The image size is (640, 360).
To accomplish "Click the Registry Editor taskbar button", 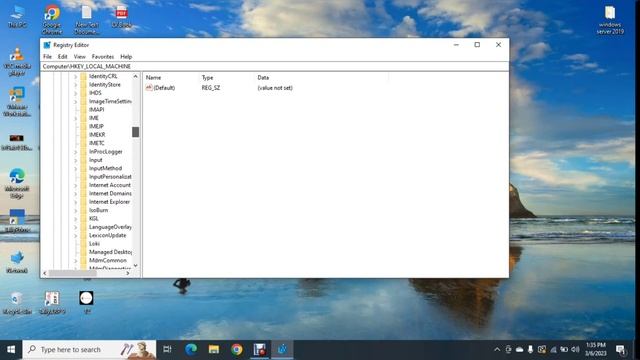I will pos(282,350).
